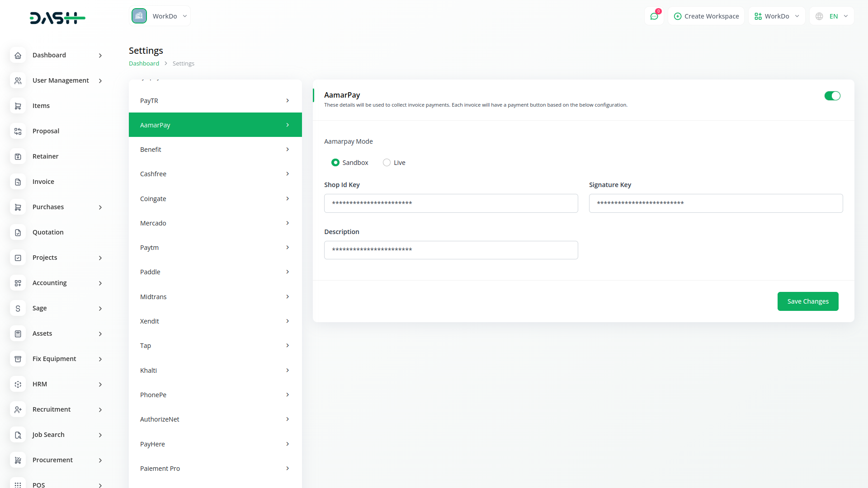Image resolution: width=868 pixels, height=488 pixels.
Task: Click the Job Search document-search icon
Action: 18,435
